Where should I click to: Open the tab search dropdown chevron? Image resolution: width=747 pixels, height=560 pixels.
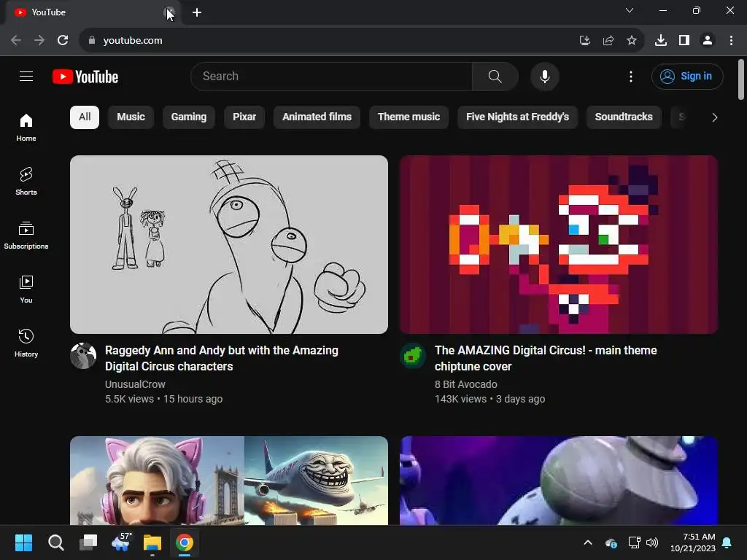point(630,10)
